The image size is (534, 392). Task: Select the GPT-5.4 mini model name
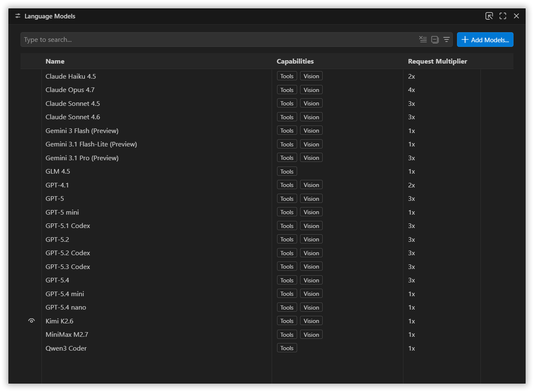(x=65, y=294)
